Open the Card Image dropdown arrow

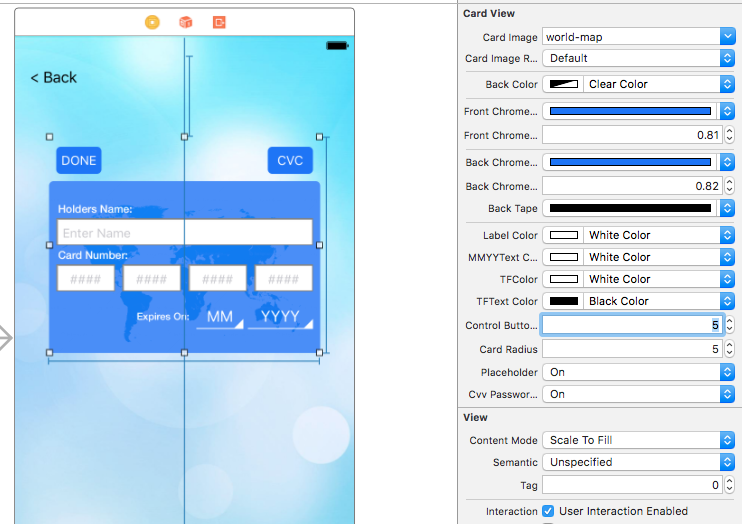[x=727, y=36]
